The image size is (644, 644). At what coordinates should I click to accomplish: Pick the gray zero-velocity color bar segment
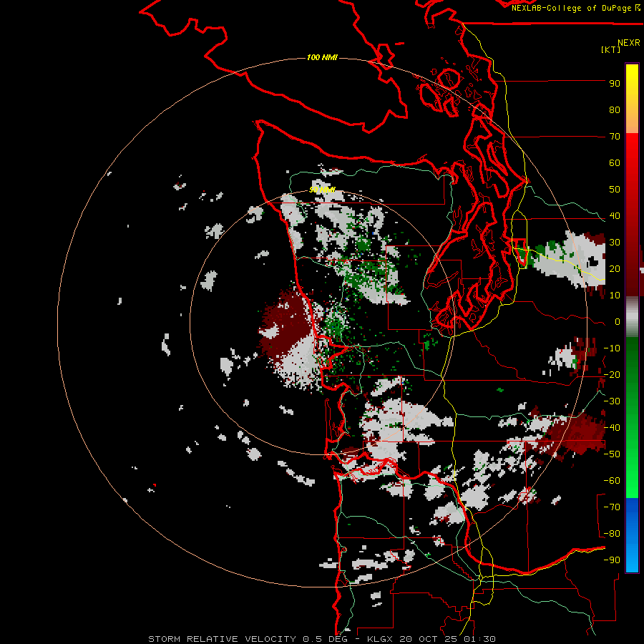632,317
